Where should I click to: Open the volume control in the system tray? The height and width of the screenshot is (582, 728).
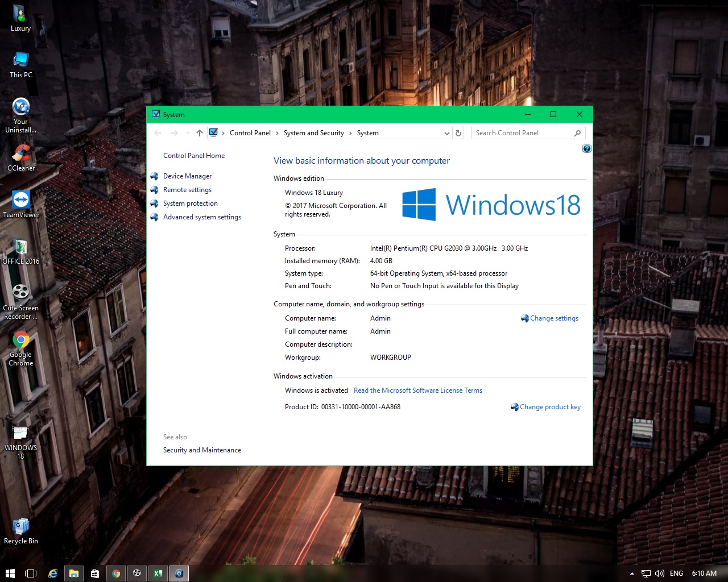pyautogui.click(x=659, y=573)
